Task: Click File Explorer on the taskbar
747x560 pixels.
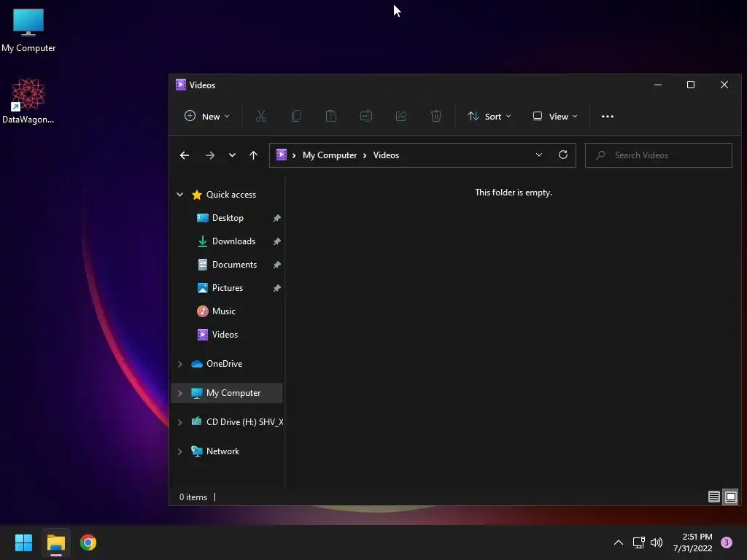Action: click(56, 542)
